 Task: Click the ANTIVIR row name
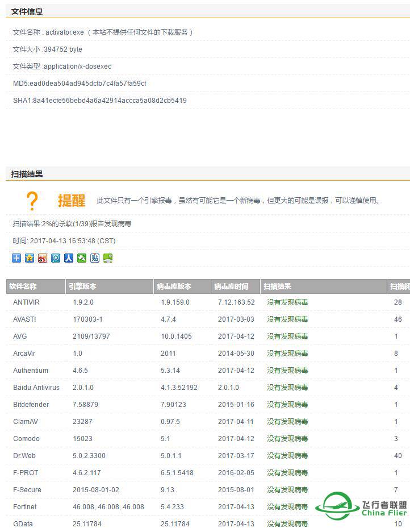(x=26, y=302)
